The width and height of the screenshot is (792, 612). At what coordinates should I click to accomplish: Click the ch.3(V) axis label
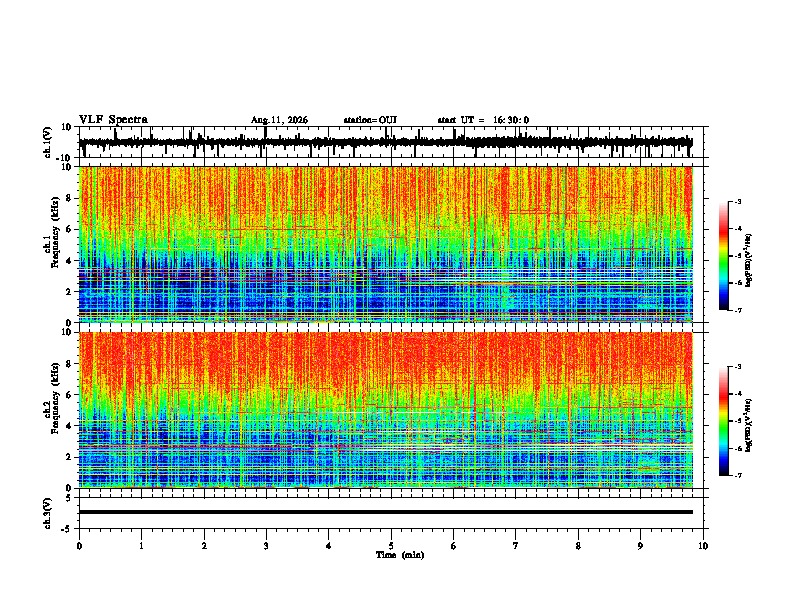coord(48,513)
